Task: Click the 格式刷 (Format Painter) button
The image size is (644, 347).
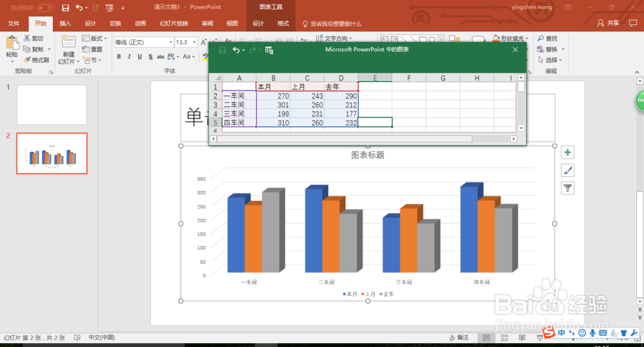Action: (x=36, y=60)
